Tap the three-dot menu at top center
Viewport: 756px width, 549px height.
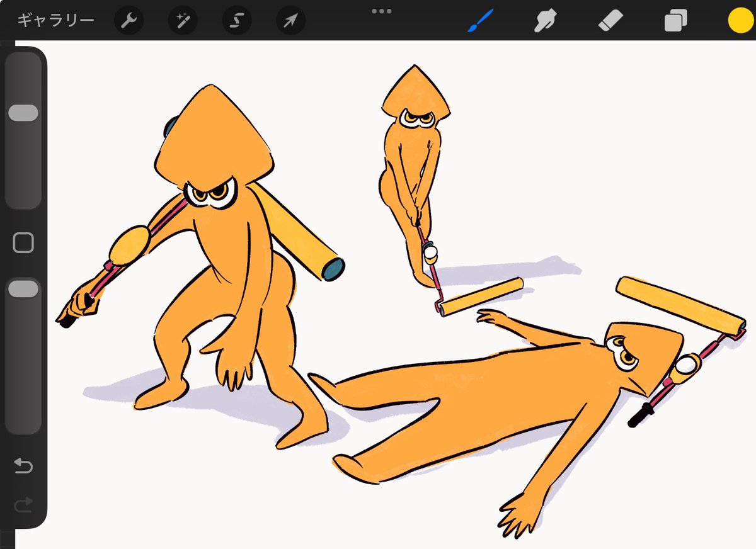pyautogui.click(x=382, y=11)
